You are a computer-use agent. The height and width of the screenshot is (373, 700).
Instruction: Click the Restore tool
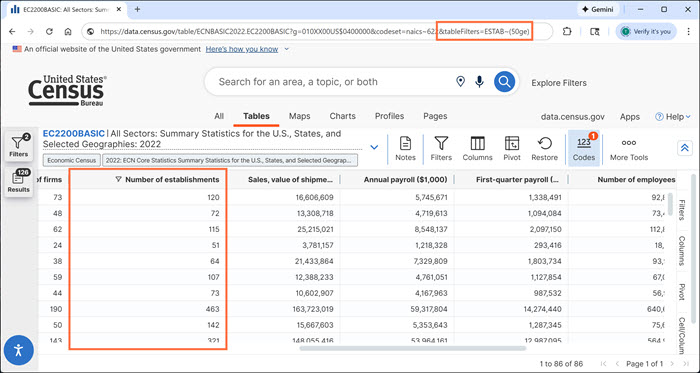click(544, 149)
